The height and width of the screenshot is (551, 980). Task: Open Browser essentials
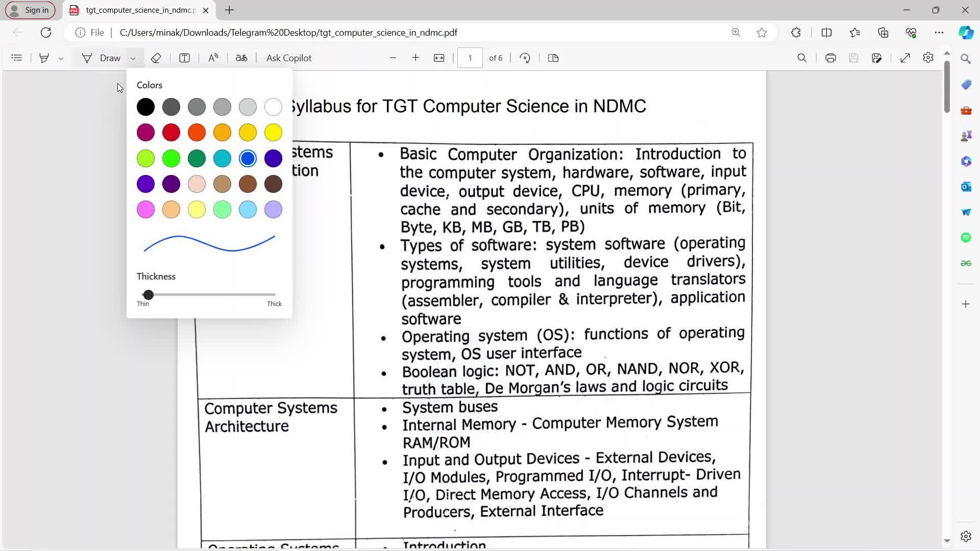point(911,33)
